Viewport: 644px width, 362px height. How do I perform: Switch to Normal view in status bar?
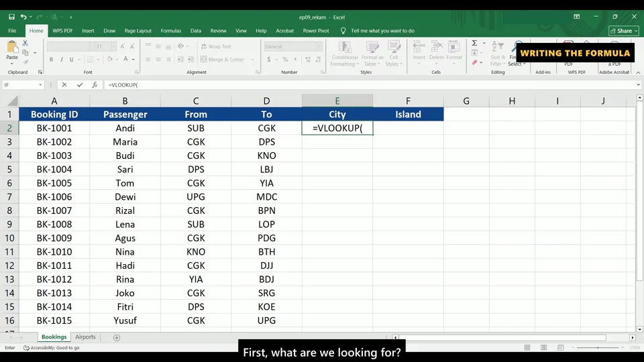527,348
